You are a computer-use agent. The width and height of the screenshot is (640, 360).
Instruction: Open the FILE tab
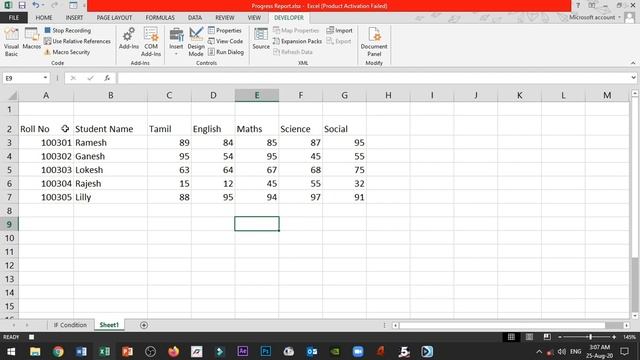tap(14, 18)
